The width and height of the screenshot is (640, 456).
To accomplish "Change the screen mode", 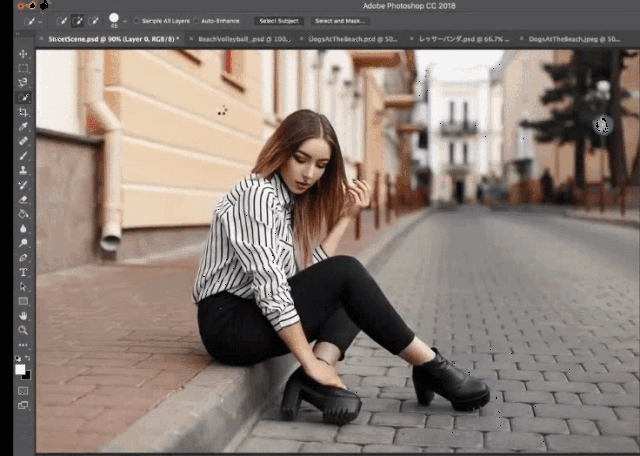I will 23,405.
